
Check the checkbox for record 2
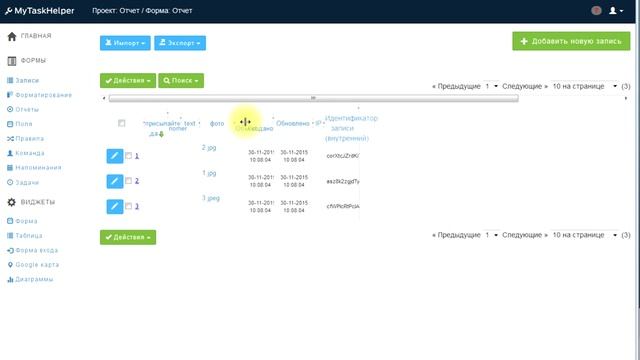pos(129,181)
